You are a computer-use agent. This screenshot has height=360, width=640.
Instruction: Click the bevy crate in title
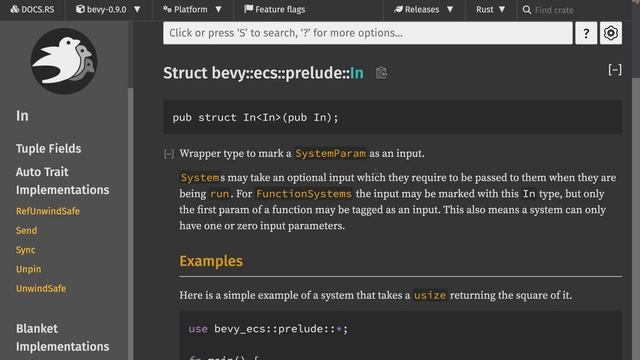228,73
